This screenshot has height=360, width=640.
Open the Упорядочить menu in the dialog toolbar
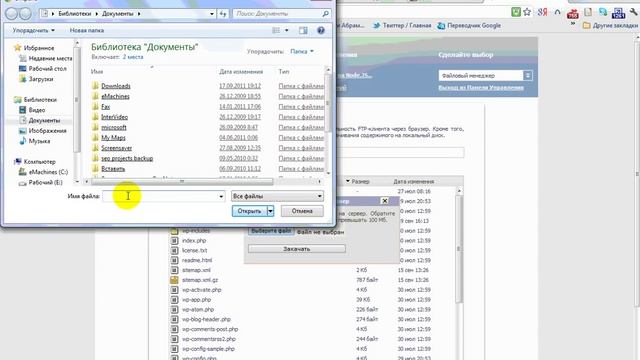tap(33, 30)
